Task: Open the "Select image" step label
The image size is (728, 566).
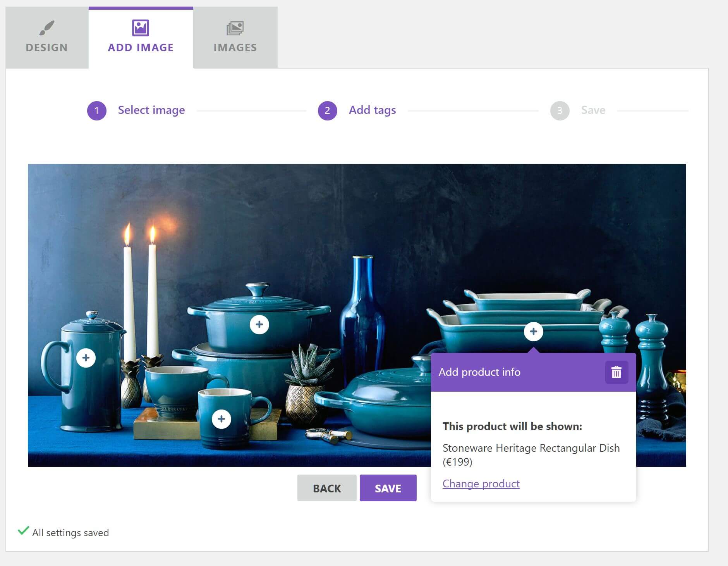Action: (151, 110)
